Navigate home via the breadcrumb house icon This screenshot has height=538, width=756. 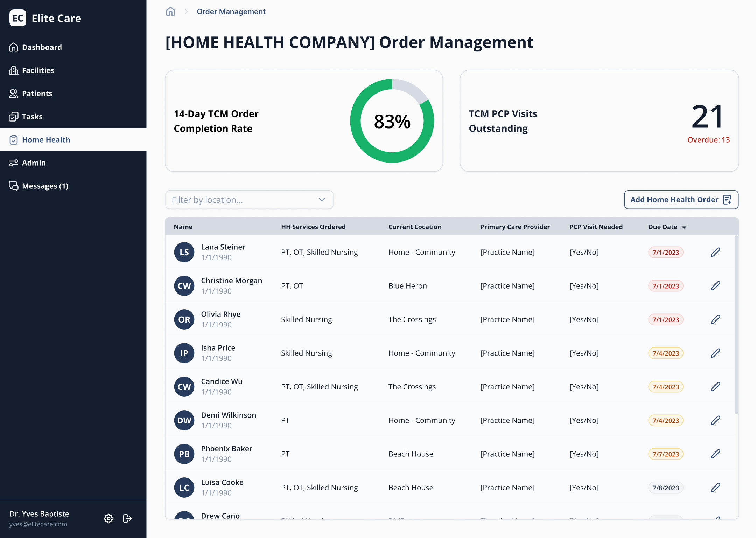pyautogui.click(x=170, y=12)
